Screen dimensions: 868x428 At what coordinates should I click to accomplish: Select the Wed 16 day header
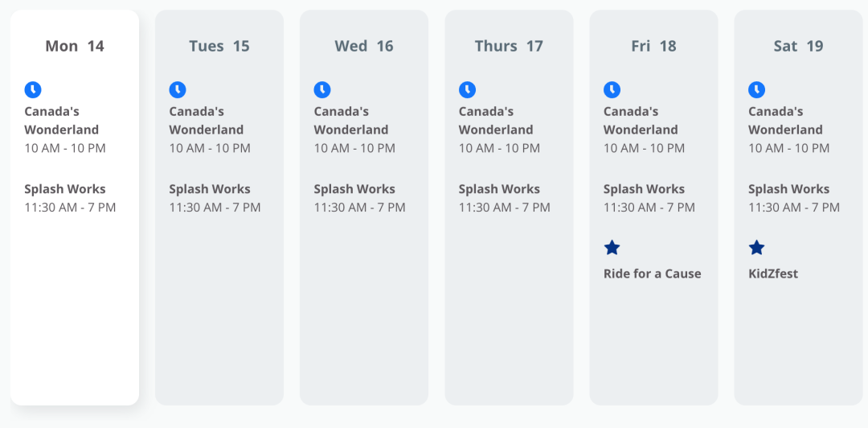pos(364,46)
